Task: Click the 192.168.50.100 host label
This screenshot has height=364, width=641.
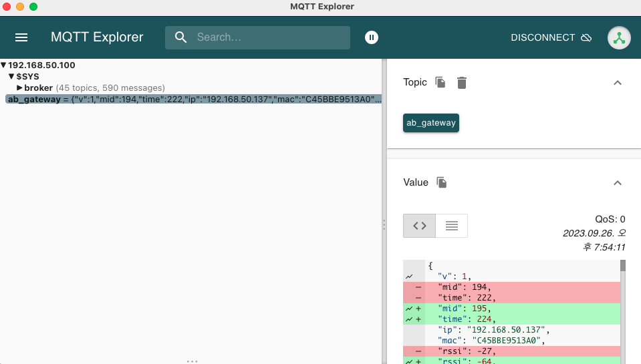Action: click(41, 65)
